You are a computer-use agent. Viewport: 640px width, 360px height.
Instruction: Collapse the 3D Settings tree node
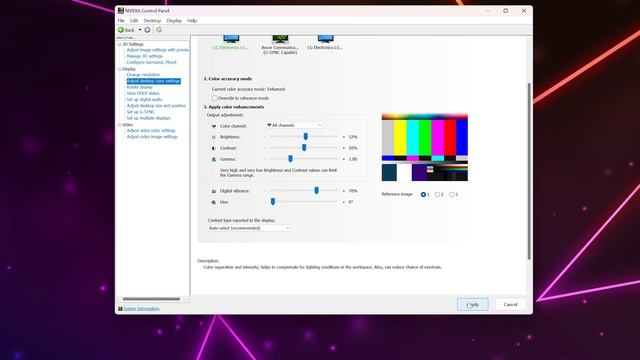120,44
